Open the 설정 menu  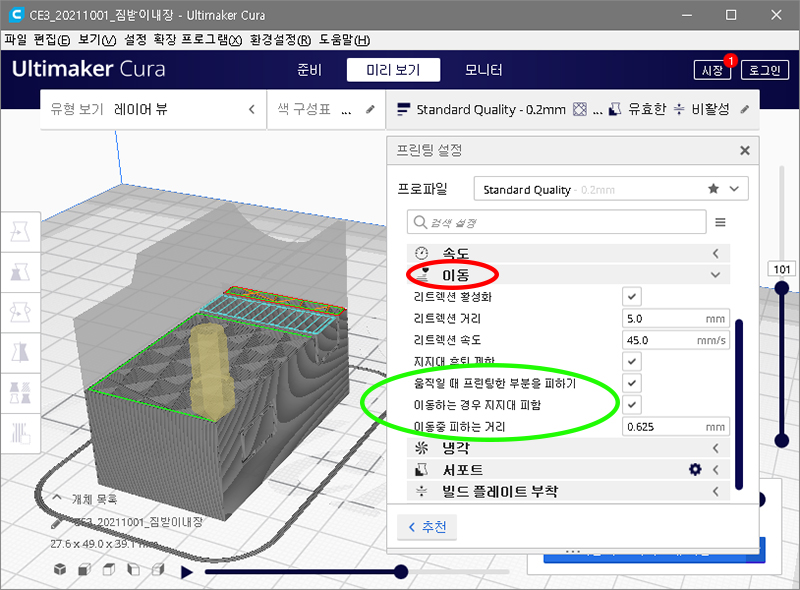pos(136,40)
